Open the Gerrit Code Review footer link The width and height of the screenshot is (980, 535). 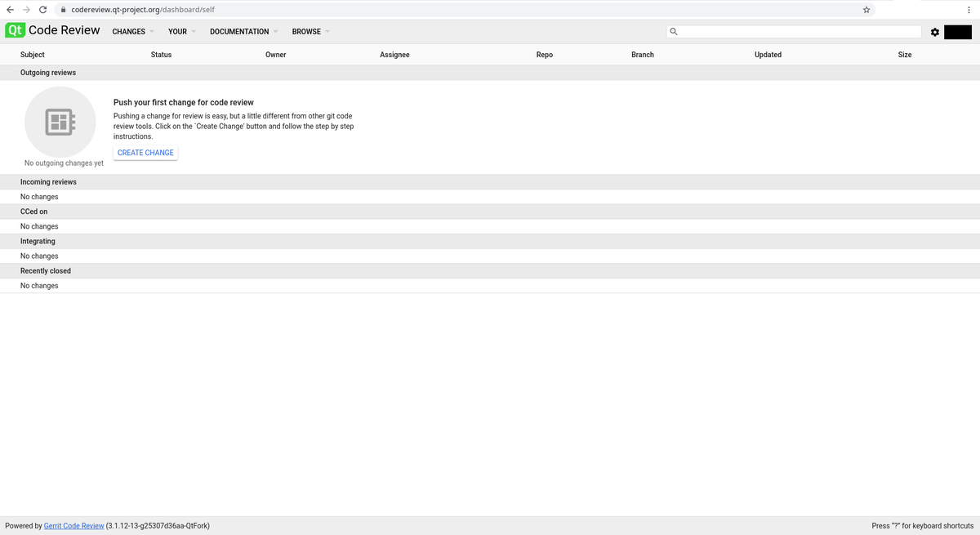click(73, 525)
